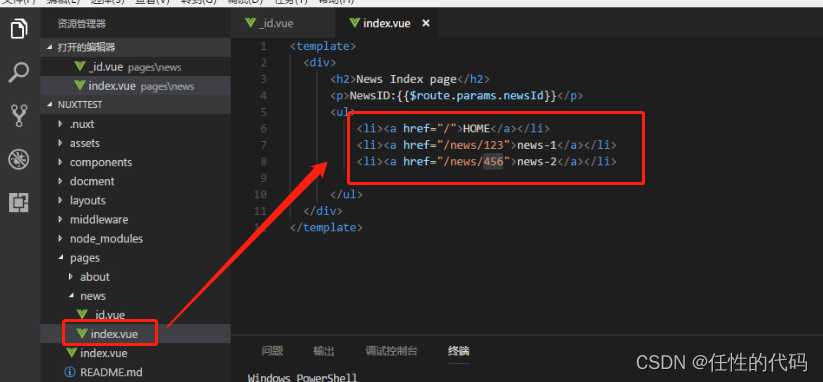Click the closing </template> tag
This screenshot has height=382, width=823.
[x=326, y=228]
